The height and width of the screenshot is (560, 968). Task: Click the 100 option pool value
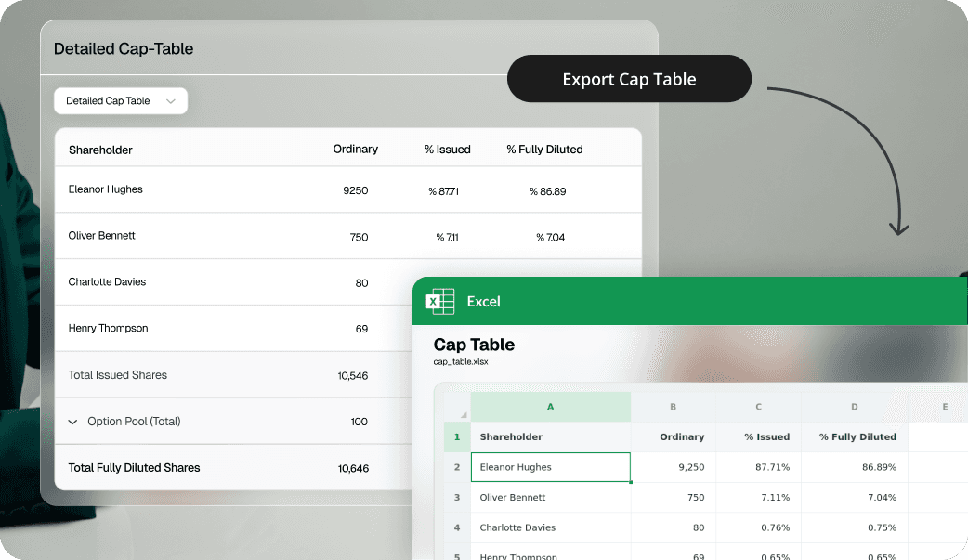click(360, 422)
